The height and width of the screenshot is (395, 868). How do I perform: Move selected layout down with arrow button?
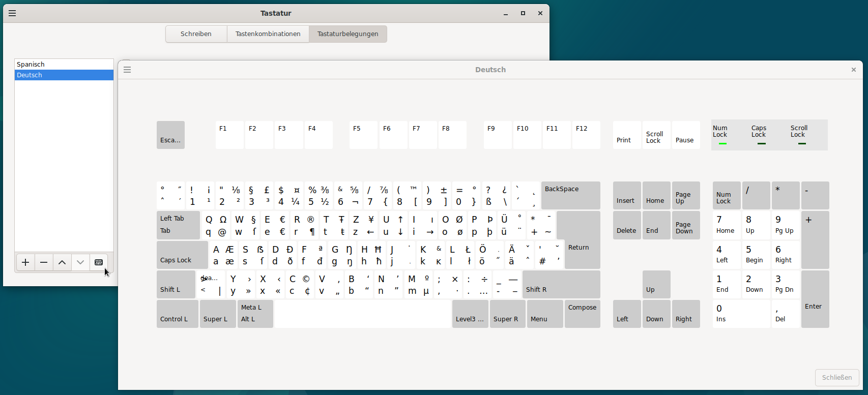coord(80,262)
